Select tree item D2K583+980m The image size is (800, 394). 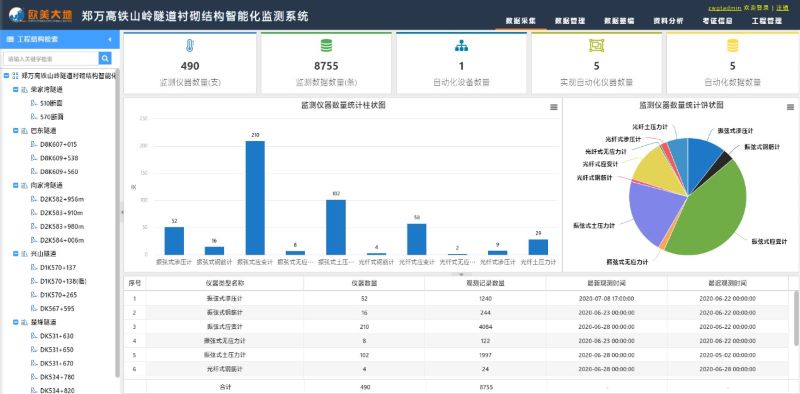pyautogui.click(x=61, y=227)
